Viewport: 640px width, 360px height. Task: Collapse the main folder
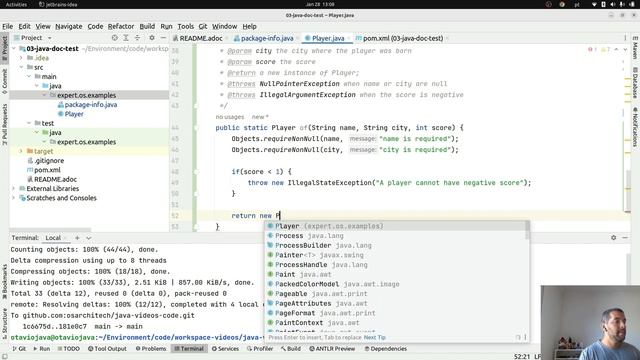pos(29,76)
